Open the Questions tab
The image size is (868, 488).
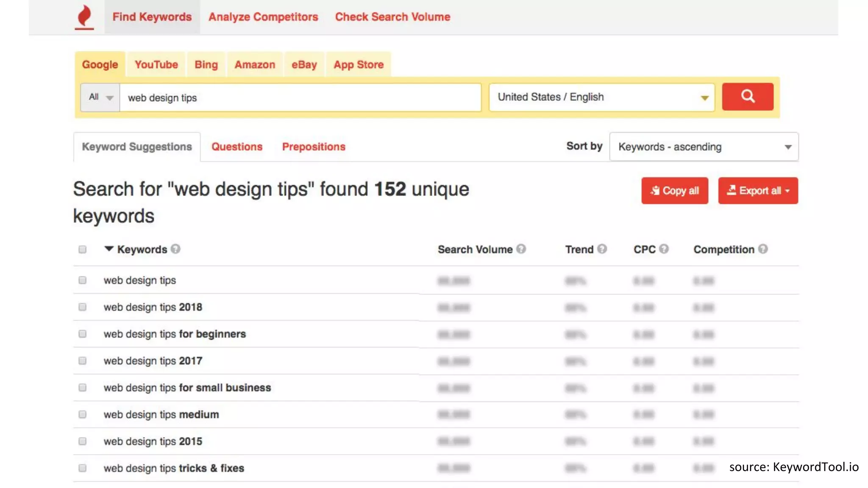(x=237, y=147)
